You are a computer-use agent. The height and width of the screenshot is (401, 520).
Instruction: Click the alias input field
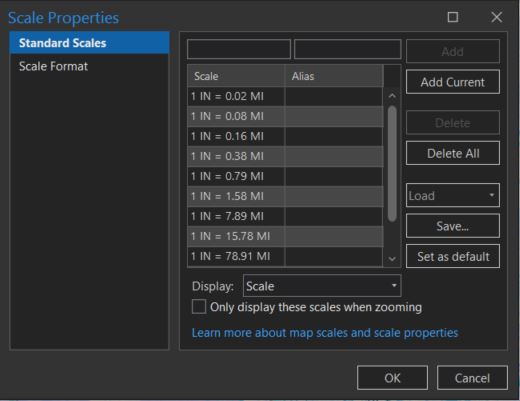[x=347, y=49]
